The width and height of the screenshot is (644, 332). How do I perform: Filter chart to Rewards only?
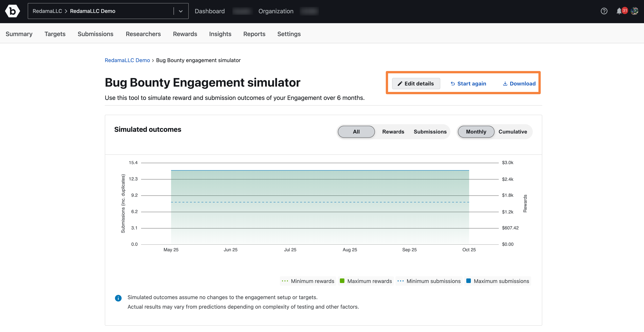[393, 132]
